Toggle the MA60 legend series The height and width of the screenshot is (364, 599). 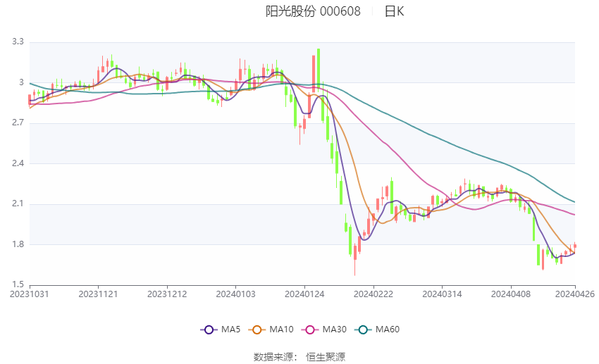click(x=377, y=330)
